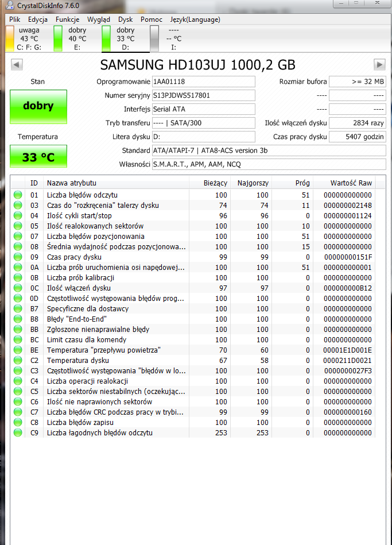Click the Własności field S.M.A.R.T., APM, AAM, NCQ
Screen dimensions: 392x545
[x=269, y=164]
